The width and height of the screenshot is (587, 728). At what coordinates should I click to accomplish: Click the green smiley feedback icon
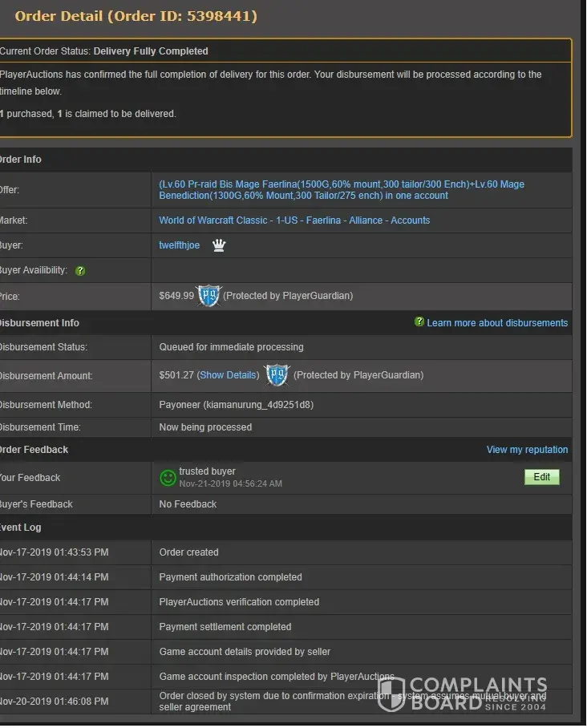(168, 478)
